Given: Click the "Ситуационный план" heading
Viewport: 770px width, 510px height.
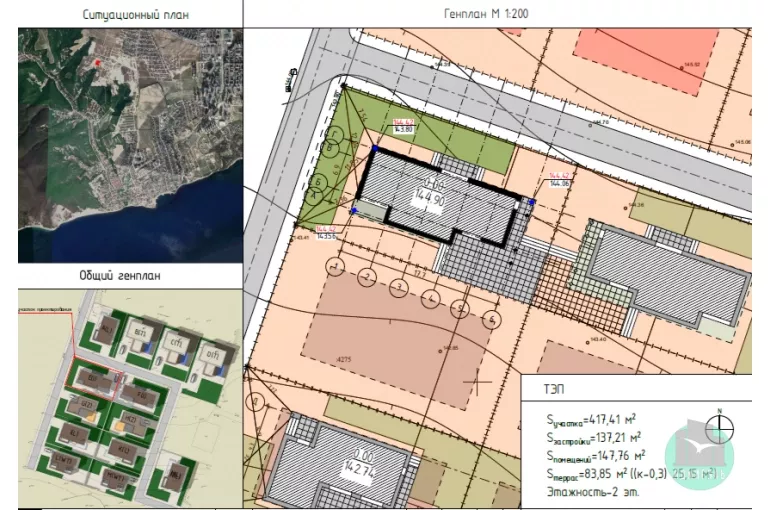Looking at the screenshot, I should [130, 16].
